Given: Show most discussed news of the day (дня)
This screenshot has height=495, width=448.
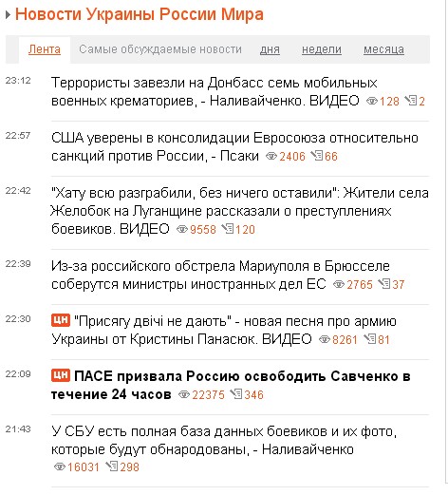Looking at the screenshot, I should tap(270, 49).
